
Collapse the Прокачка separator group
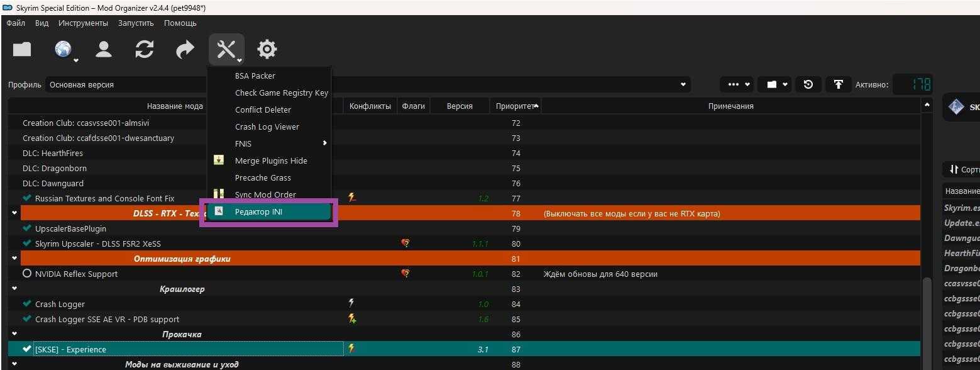[14, 334]
